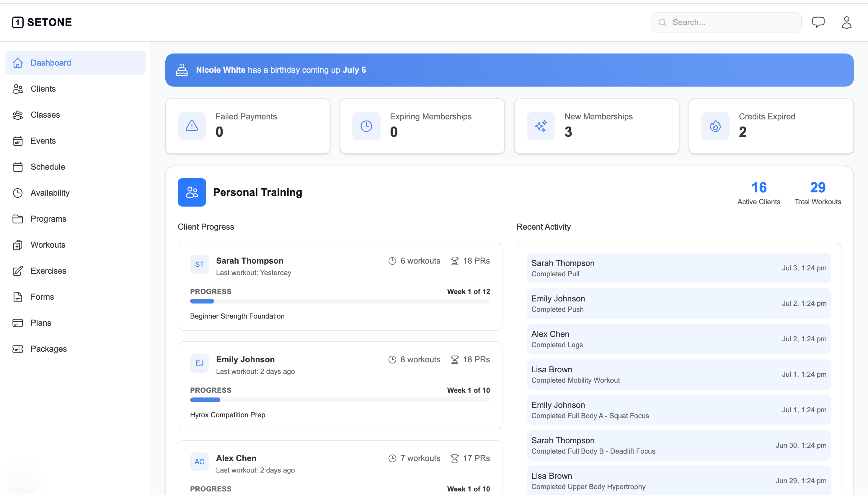Click the 16 Active Clients stat
The height and width of the screenshot is (495, 868).
pos(759,193)
